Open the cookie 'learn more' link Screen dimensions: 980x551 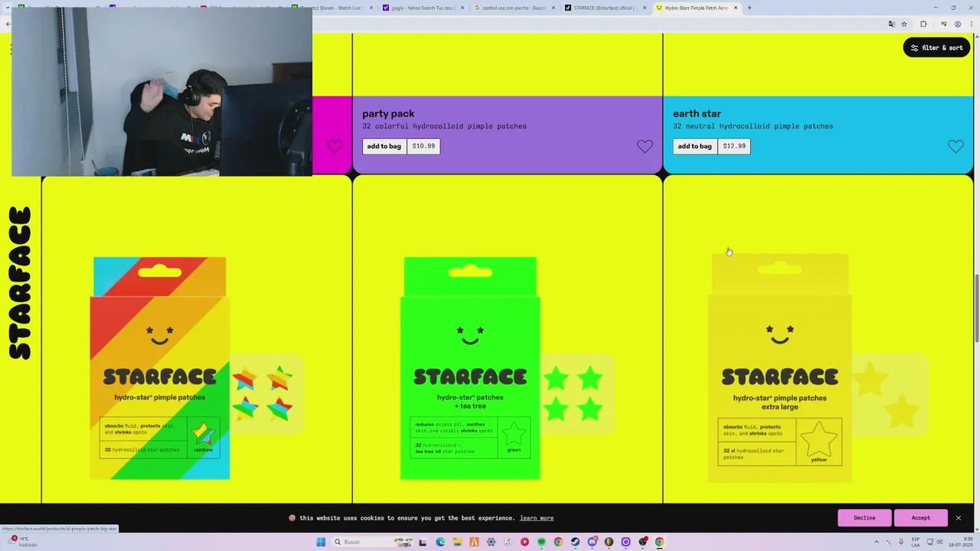[x=537, y=518]
